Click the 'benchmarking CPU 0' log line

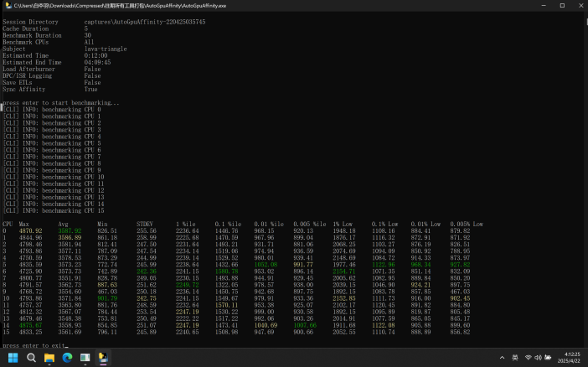52,110
